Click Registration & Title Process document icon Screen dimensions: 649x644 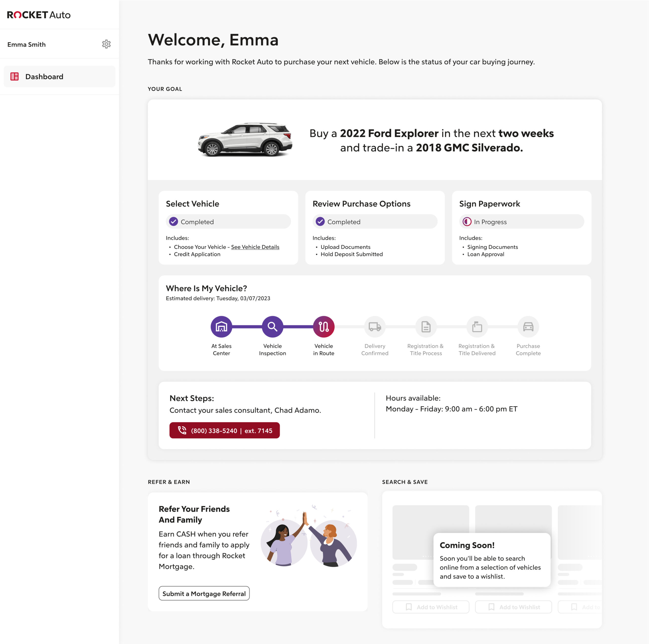[426, 326]
